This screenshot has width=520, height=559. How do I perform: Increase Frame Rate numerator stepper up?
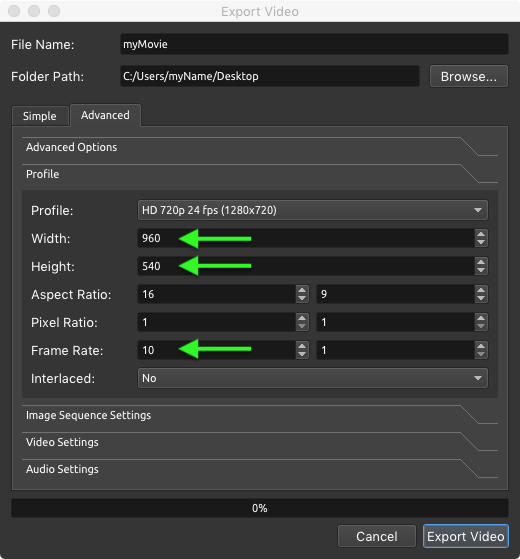(x=302, y=346)
